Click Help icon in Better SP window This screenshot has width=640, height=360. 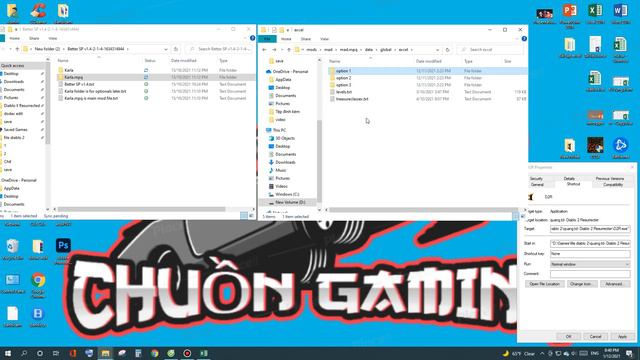(252, 38)
